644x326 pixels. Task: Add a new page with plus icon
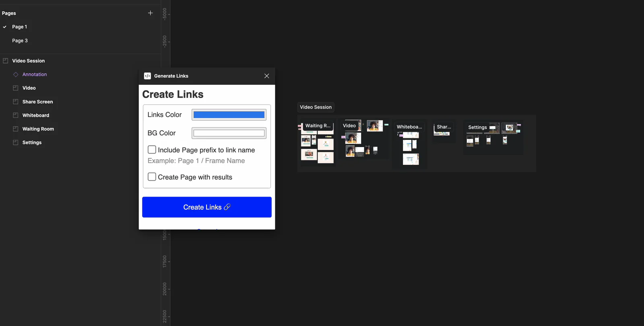click(x=150, y=13)
